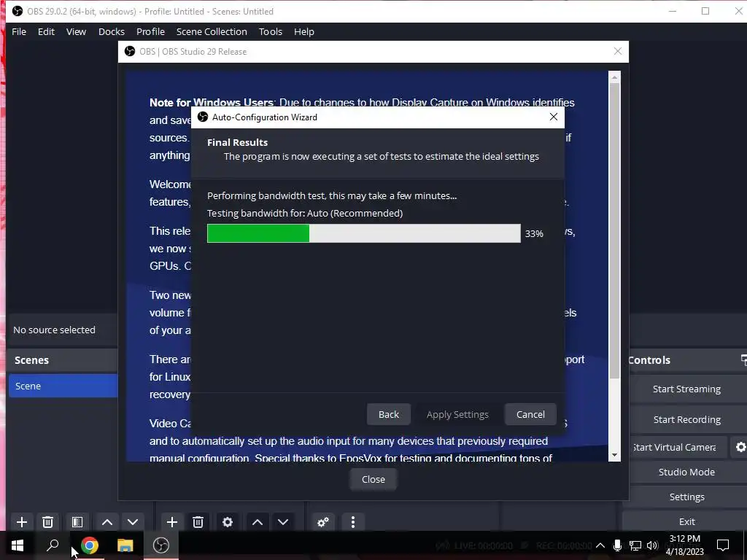This screenshot has width=747, height=560.
Task: Click Start Streaming
Action: (686, 389)
